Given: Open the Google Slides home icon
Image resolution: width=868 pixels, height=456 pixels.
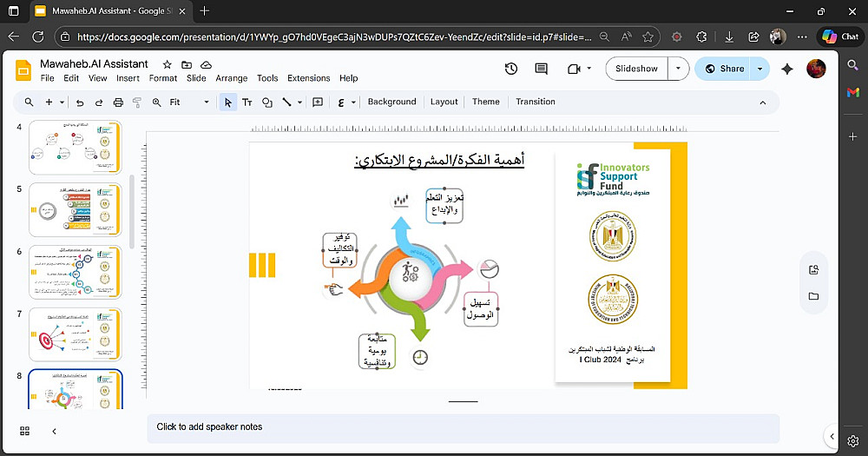Looking at the screenshot, I should coord(23,70).
